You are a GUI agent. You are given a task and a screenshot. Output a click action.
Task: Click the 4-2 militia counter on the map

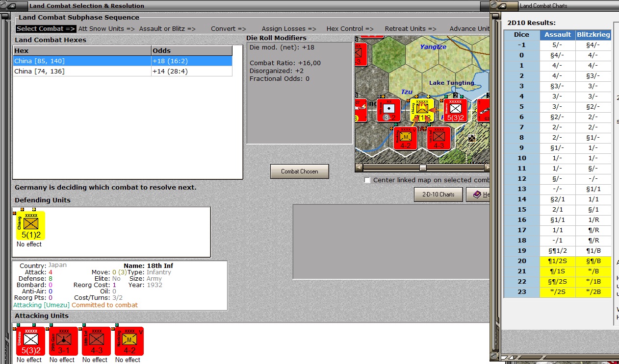tap(405, 138)
